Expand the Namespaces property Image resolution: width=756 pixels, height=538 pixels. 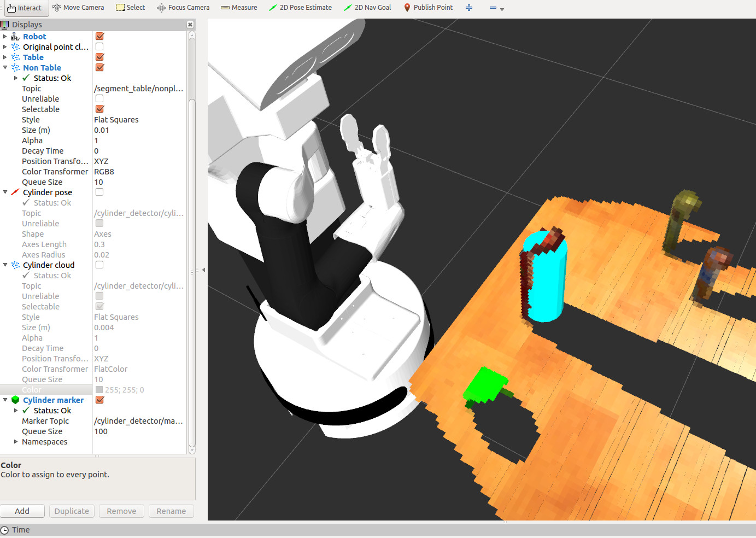(x=16, y=442)
